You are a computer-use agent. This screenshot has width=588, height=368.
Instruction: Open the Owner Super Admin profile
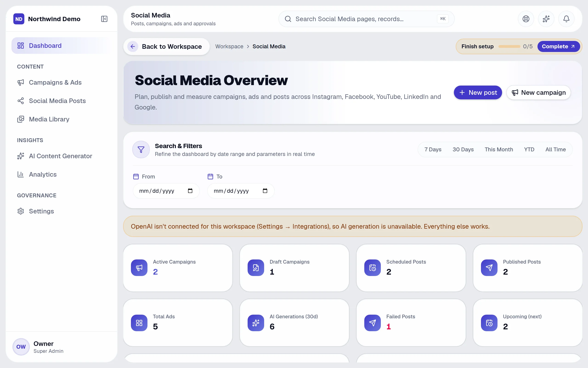pyautogui.click(x=62, y=347)
